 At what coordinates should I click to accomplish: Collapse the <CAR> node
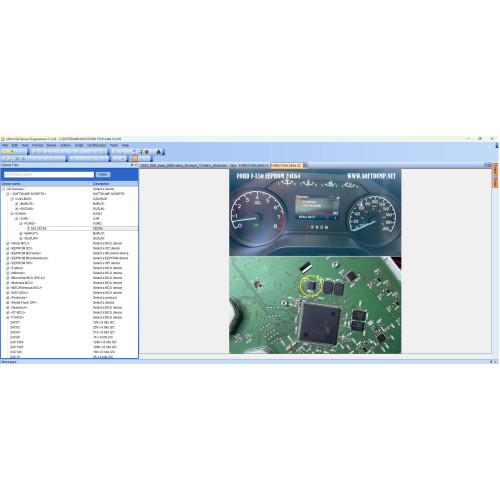(x=16, y=219)
